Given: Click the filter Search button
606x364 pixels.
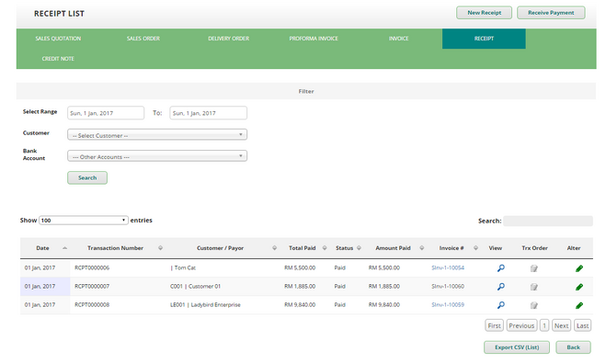Looking at the screenshot, I should pyautogui.click(x=87, y=177).
